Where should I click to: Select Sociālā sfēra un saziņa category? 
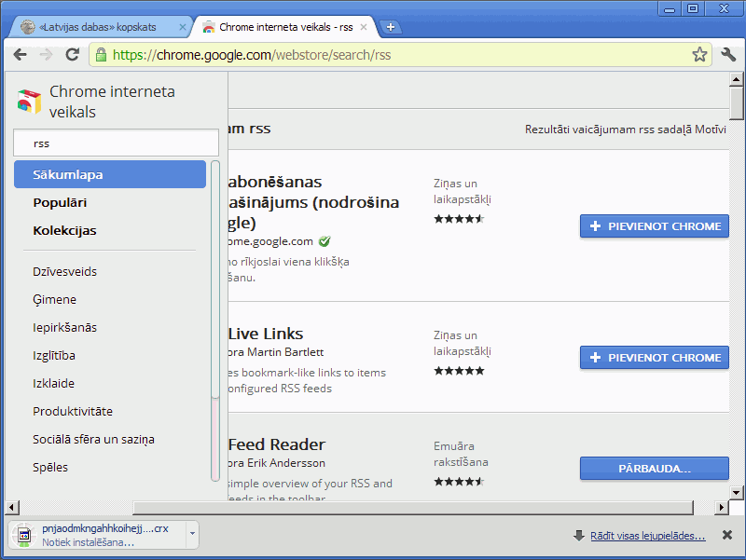coord(94,439)
